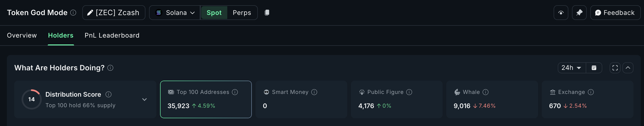Viewport: 644px width, 126px height.
Task: Show info for Top 100 Addresses
Action: 235,92
